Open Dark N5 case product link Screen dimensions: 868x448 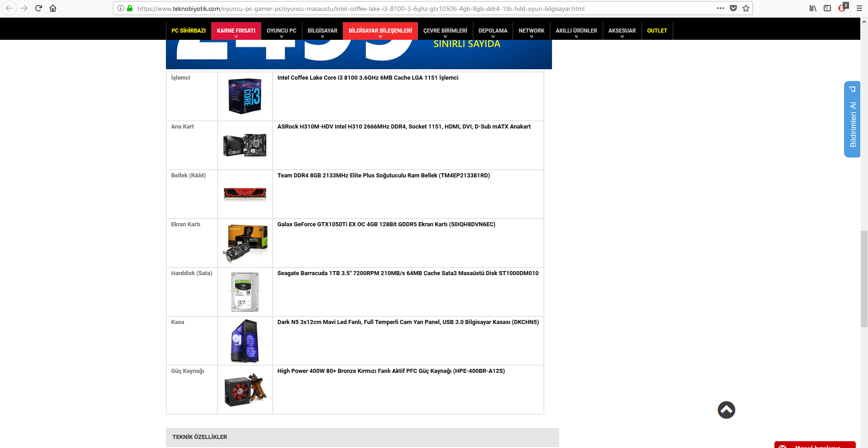click(x=408, y=322)
